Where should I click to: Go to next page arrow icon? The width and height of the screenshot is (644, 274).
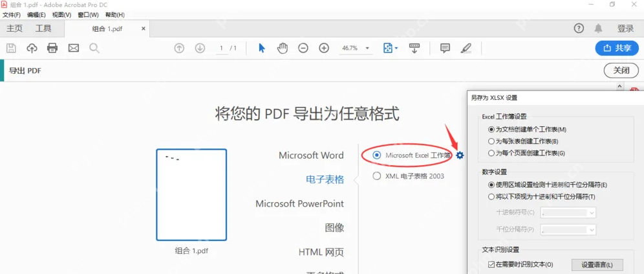(x=200, y=48)
